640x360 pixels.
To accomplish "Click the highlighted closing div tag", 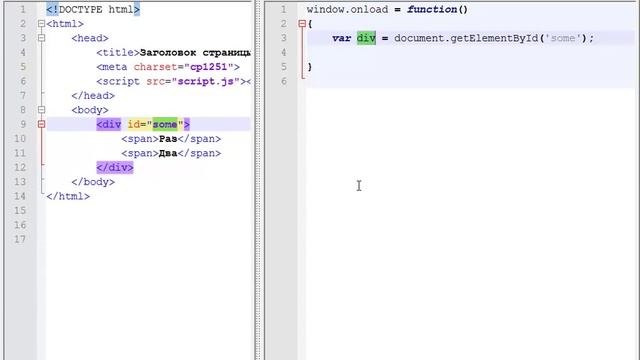I will pos(115,167).
